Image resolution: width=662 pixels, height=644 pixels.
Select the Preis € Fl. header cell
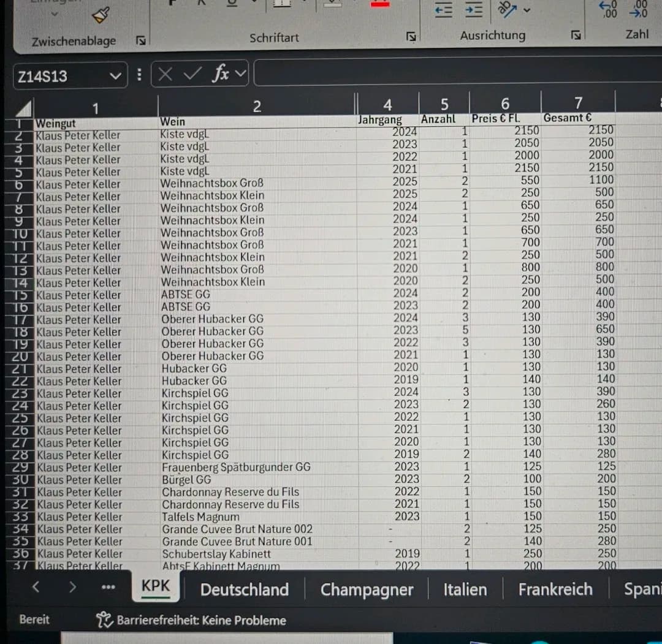click(x=505, y=118)
